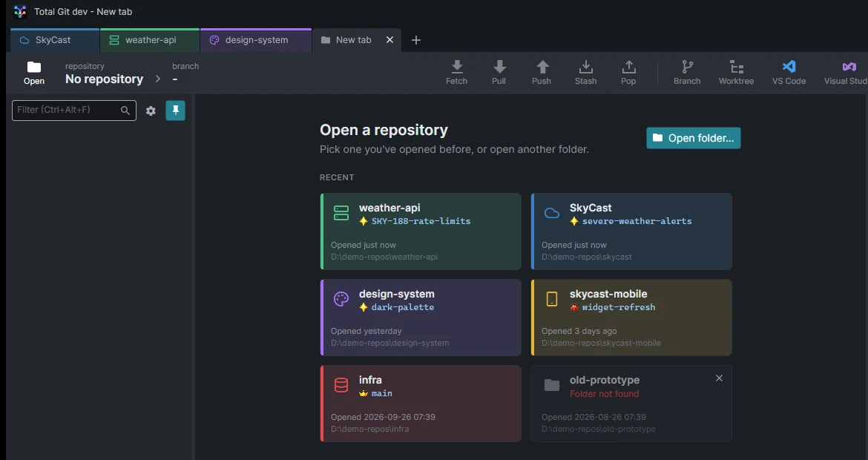Switch to the weather-api tab
The width and height of the screenshot is (868, 460).
point(150,40)
